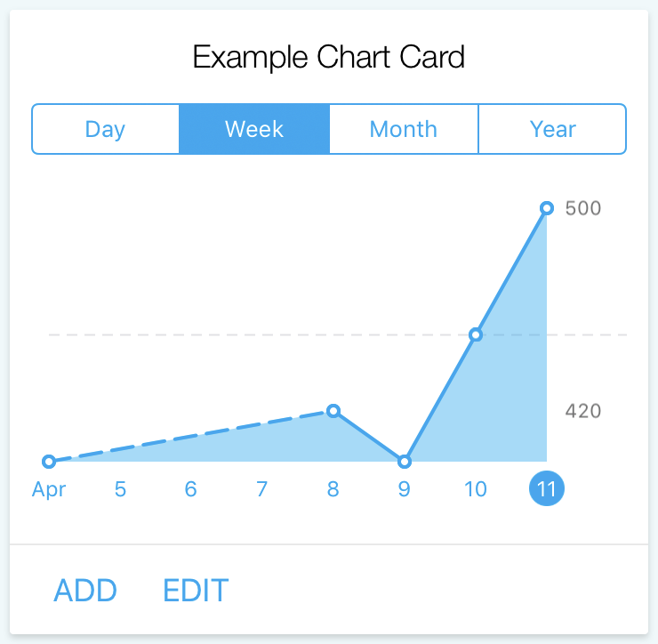This screenshot has width=658, height=644.
Task: Click the Example Chart Card title
Action: click(x=329, y=57)
